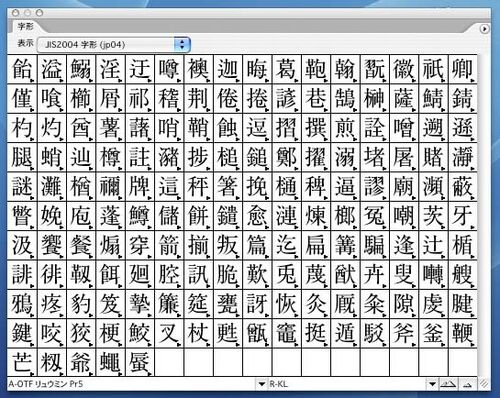
Task: Click the large-mountains glyph zoom button
Action: coord(448,384)
